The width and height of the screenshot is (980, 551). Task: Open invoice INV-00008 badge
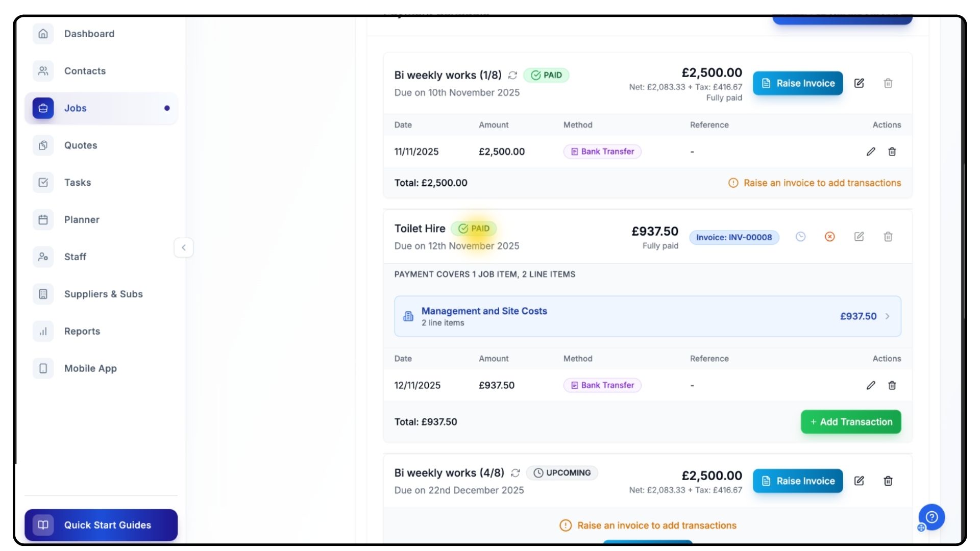coord(733,237)
